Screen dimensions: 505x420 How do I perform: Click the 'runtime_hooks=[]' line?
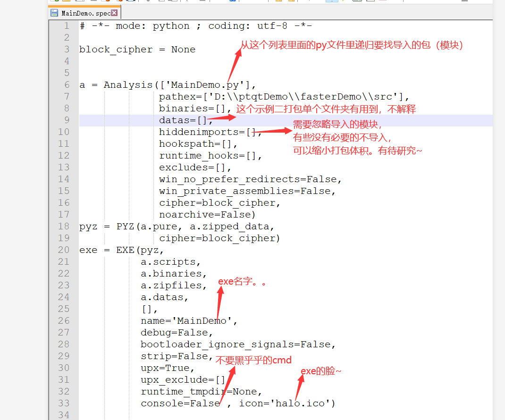pyautogui.click(x=210, y=156)
